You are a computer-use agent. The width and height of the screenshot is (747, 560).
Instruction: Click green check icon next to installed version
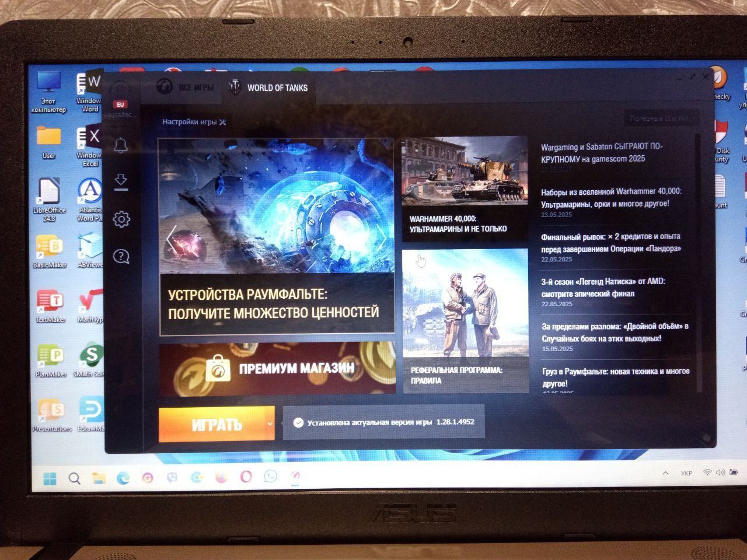(x=298, y=422)
